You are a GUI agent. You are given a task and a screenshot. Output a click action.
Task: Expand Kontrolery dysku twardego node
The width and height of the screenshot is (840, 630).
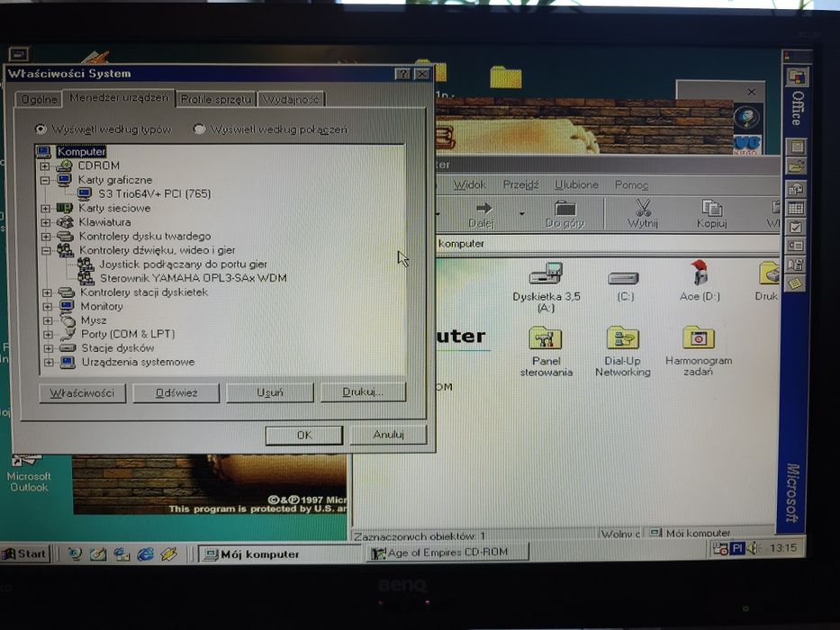click(x=46, y=236)
